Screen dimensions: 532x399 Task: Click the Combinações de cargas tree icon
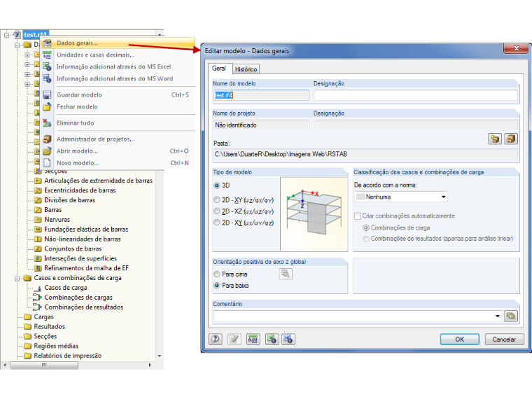click(x=37, y=297)
